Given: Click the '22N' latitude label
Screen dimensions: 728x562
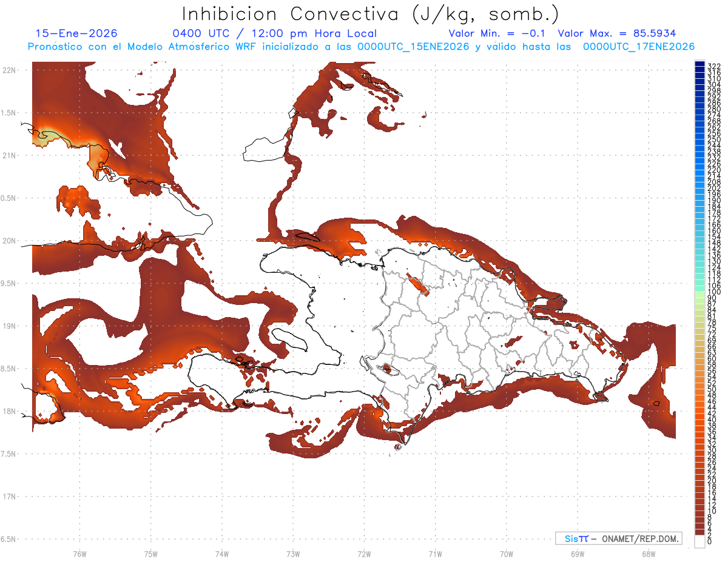Looking at the screenshot, I should pyautogui.click(x=9, y=70).
